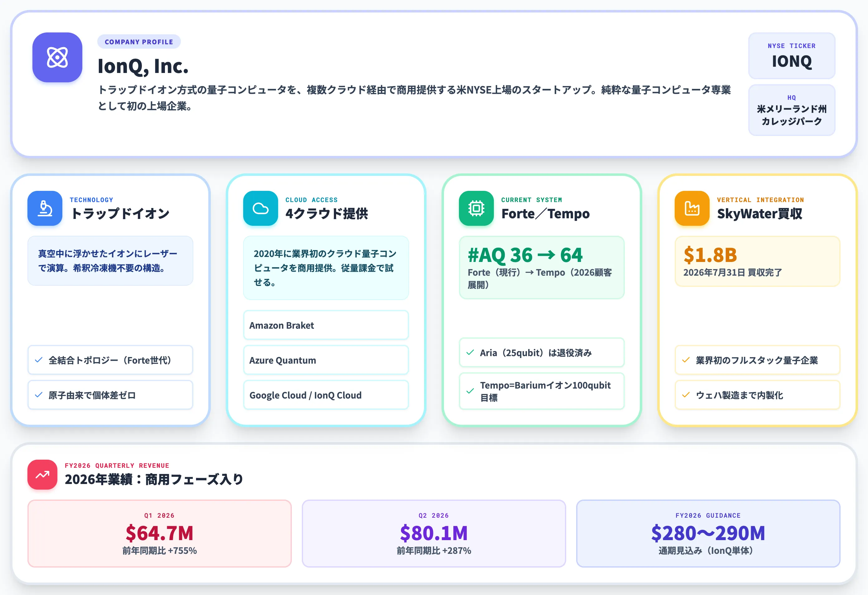
Task: Click the 原子由来で個体差ゼロ item
Action: point(110,395)
